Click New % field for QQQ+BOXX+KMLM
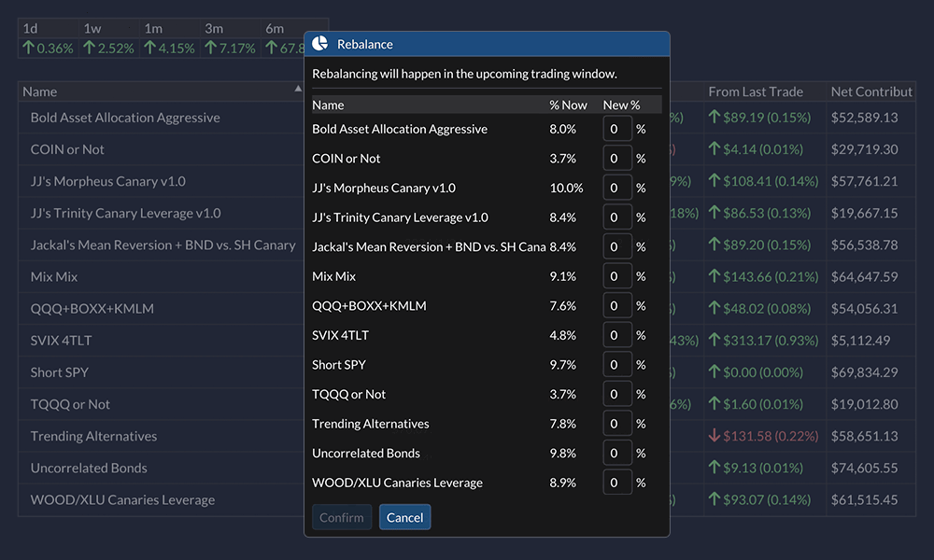 (x=617, y=306)
